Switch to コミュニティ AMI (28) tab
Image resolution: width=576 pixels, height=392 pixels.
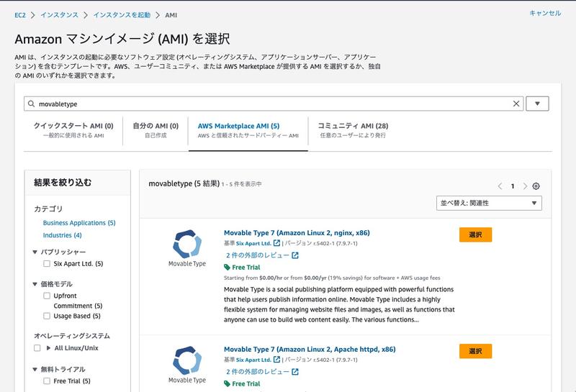353,130
